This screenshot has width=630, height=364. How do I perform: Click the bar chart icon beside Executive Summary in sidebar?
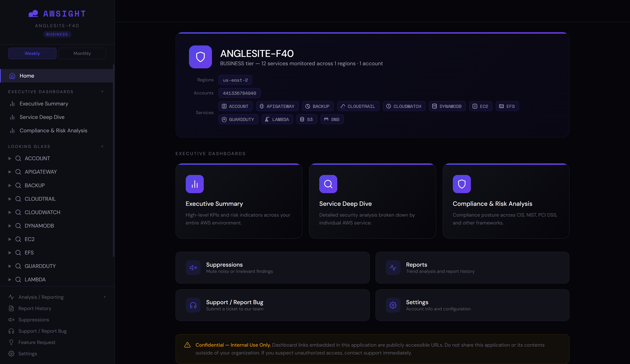pyautogui.click(x=12, y=104)
